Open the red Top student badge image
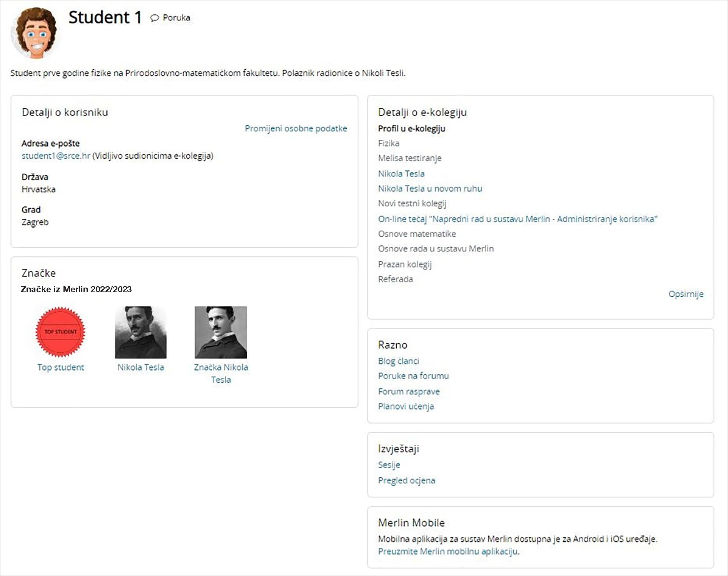 click(x=60, y=332)
